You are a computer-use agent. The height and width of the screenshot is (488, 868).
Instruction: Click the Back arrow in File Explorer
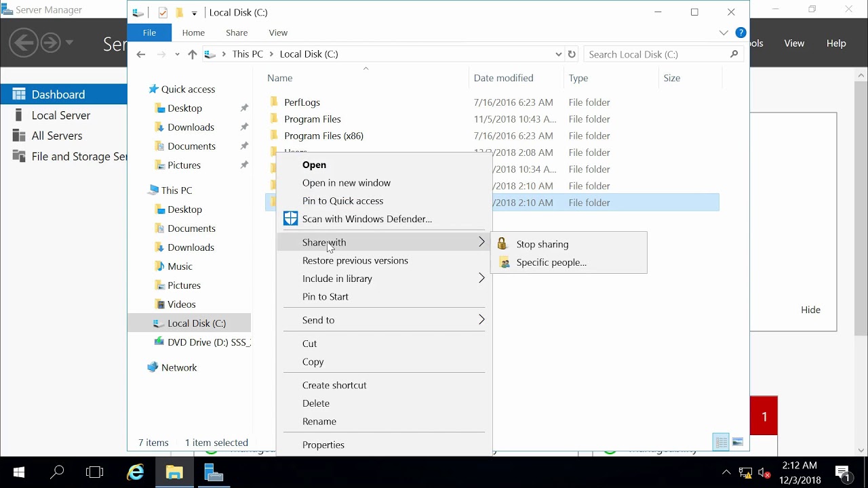(141, 54)
